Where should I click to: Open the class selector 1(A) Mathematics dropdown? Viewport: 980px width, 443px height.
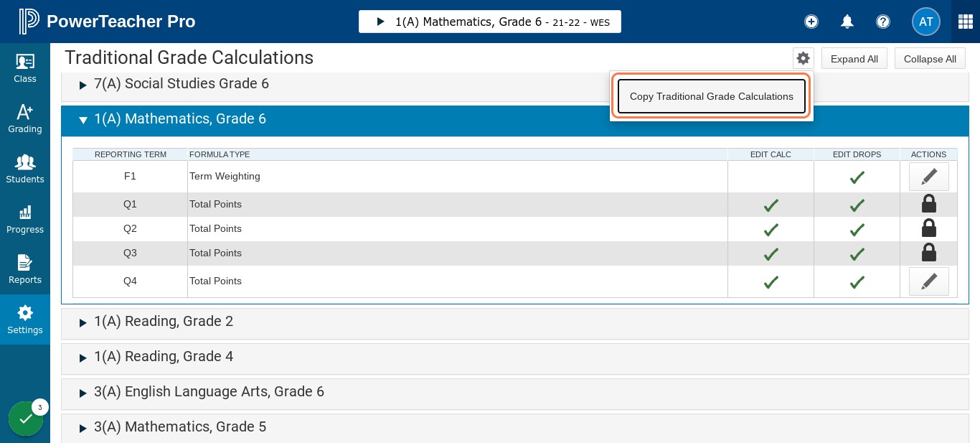pos(490,22)
